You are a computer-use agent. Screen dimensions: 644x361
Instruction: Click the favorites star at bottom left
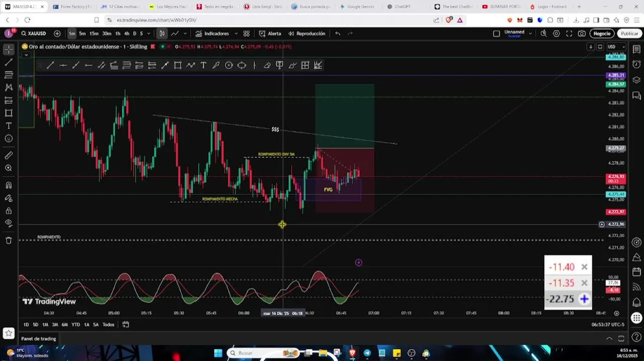tap(9, 333)
